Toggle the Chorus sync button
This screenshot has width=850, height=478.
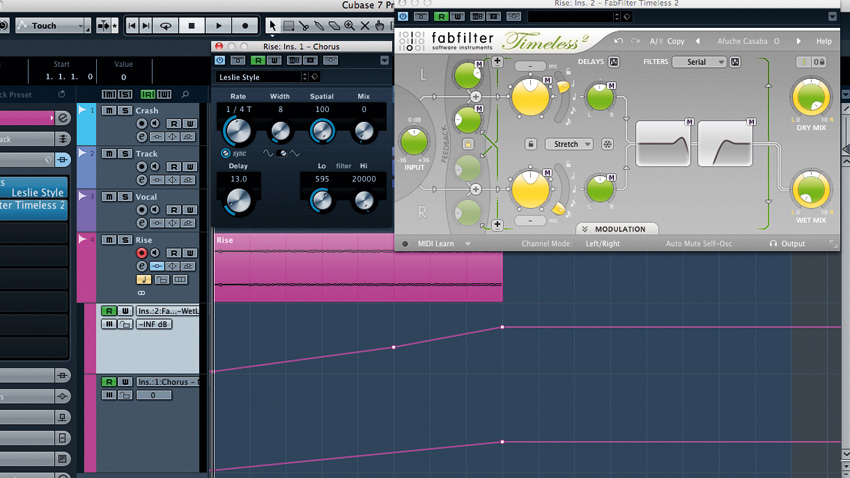pyautogui.click(x=225, y=153)
